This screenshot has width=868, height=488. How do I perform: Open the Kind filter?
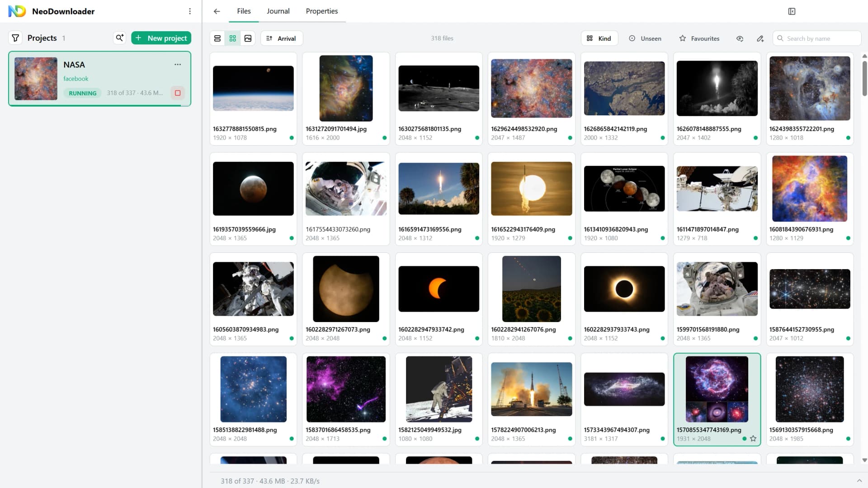click(599, 38)
